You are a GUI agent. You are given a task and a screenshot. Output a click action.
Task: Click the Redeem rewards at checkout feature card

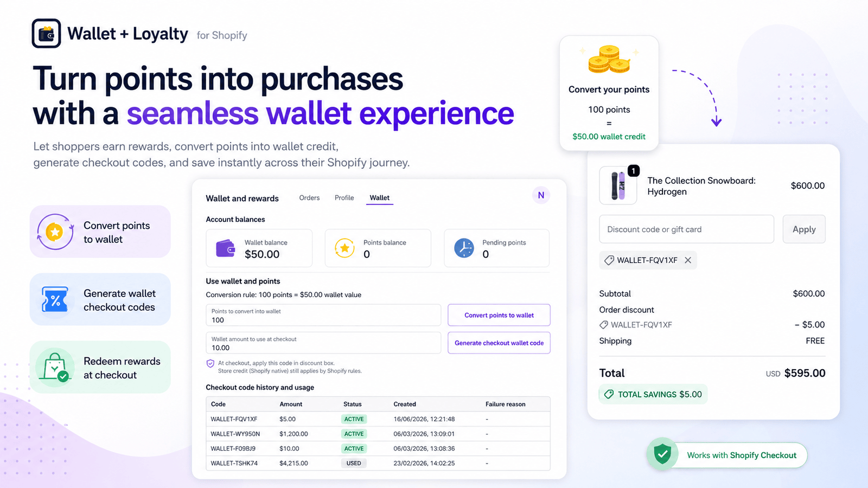[100, 367]
